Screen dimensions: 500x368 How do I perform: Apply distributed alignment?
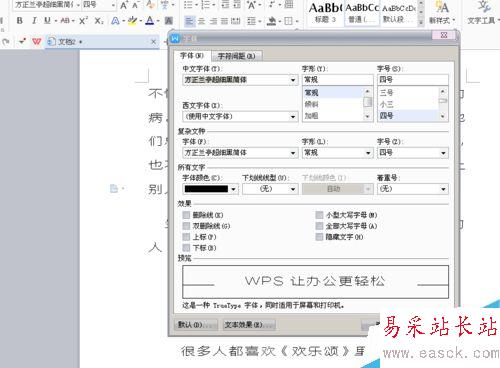click(x=236, y=22)
